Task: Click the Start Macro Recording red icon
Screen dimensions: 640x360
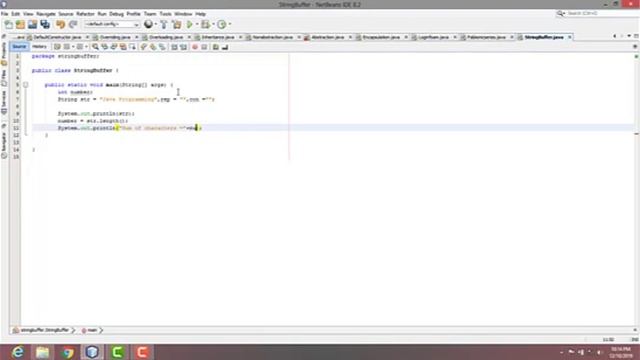Action: [x=195, y=47]
